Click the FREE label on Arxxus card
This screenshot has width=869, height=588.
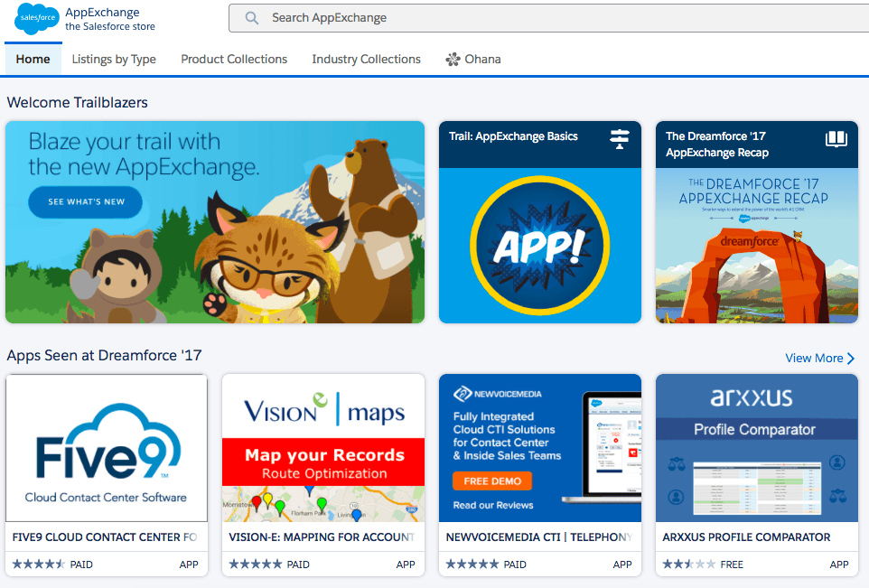pos(732,565)
